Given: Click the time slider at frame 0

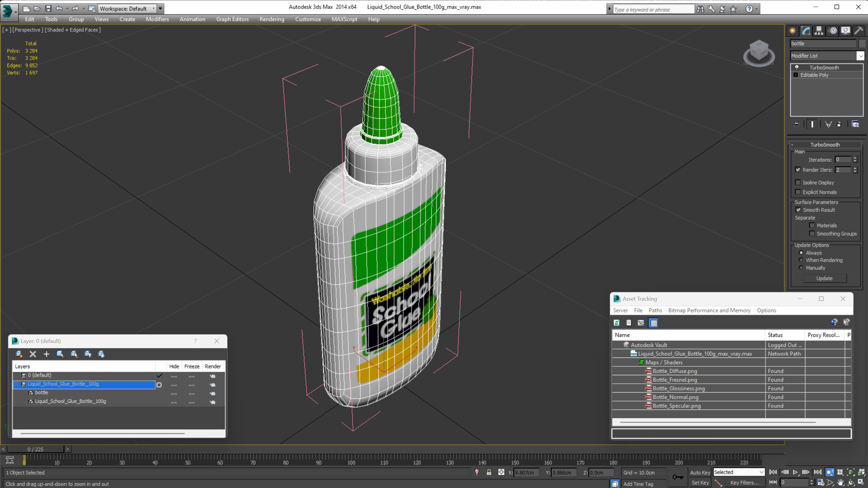Looking at the screenshot, I should (36, 449).
